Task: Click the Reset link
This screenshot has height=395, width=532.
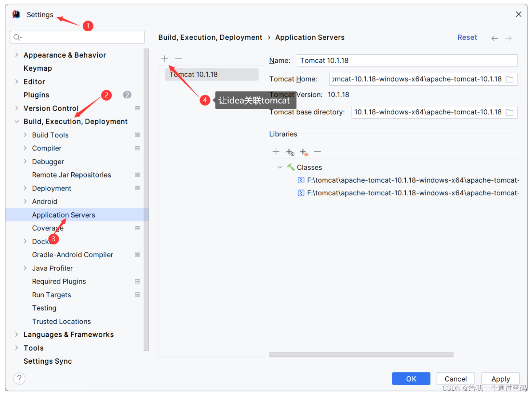Action: (467, 38)
